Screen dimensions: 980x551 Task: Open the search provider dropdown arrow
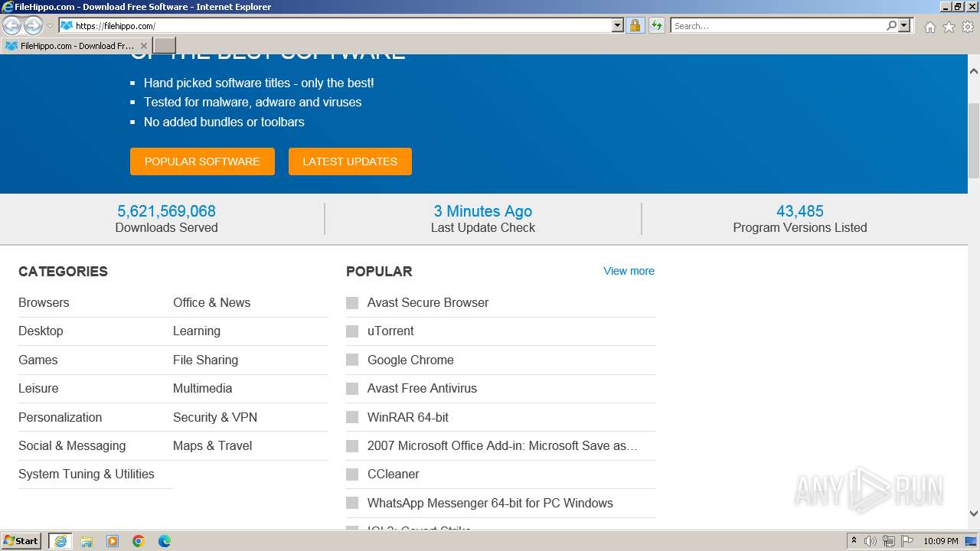[904, 25]
